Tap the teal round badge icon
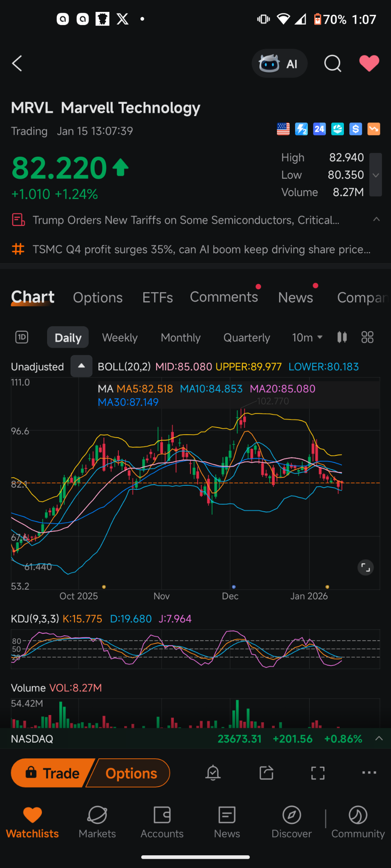Image resolution: width=391 pixels, height=868 pixels. (x=338, y=129)
